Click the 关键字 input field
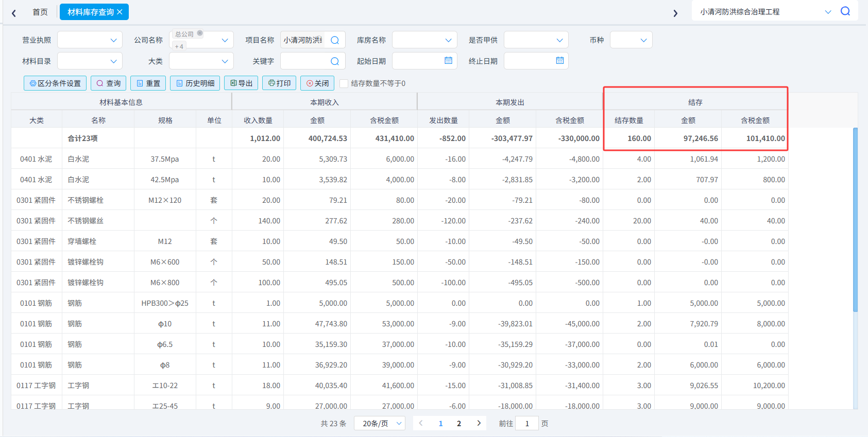 point(313,61)
